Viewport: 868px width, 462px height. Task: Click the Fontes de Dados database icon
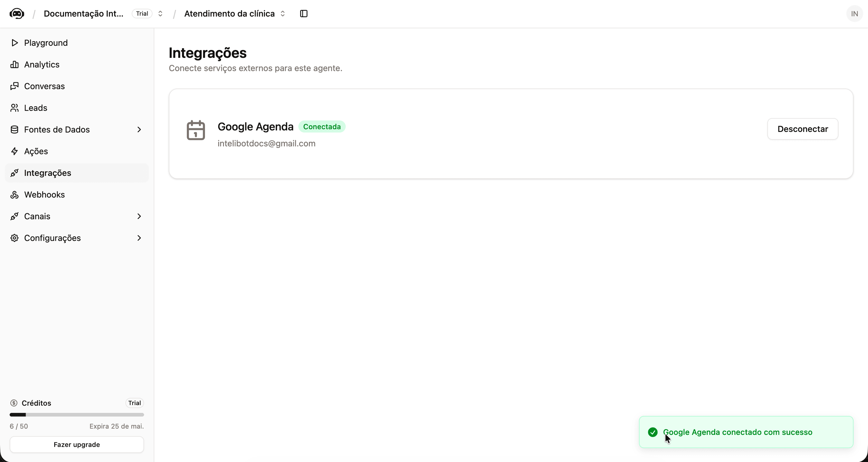pos(14,130)
